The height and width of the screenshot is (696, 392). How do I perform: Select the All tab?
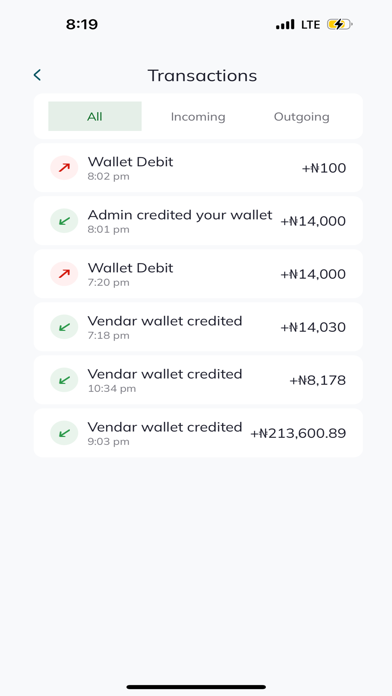click(95, 116)
